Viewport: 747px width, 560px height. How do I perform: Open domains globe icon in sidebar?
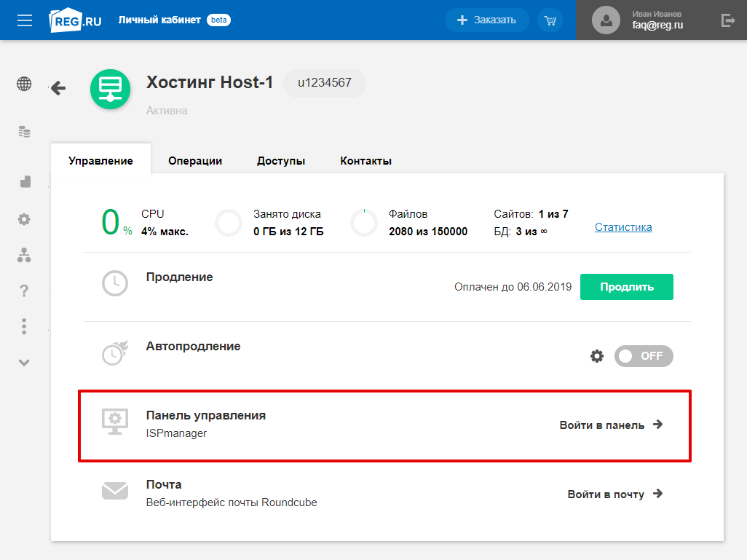24,84
